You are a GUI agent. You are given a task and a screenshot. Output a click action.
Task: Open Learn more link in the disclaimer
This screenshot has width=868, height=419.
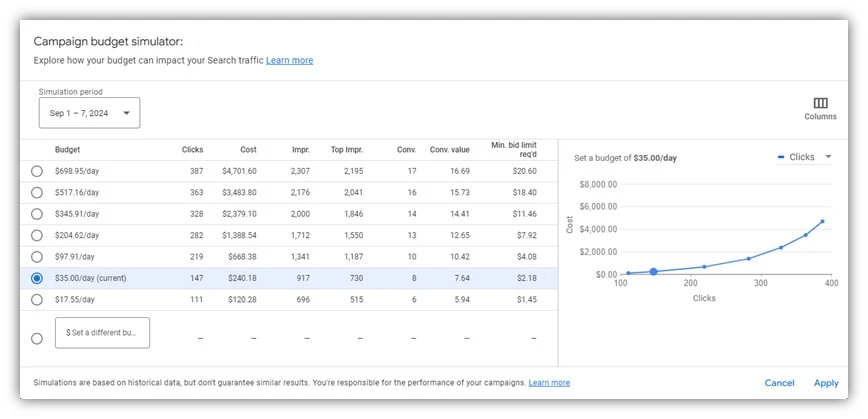[x=549, y=383]
